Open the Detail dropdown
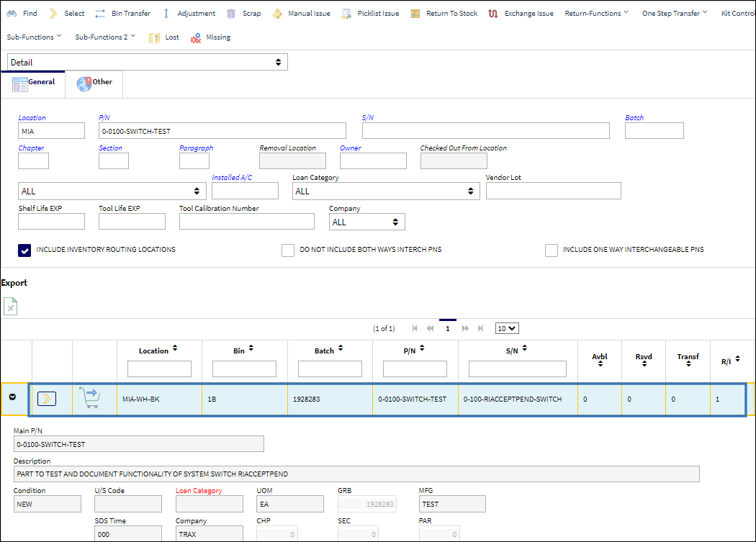 point(148,62)
